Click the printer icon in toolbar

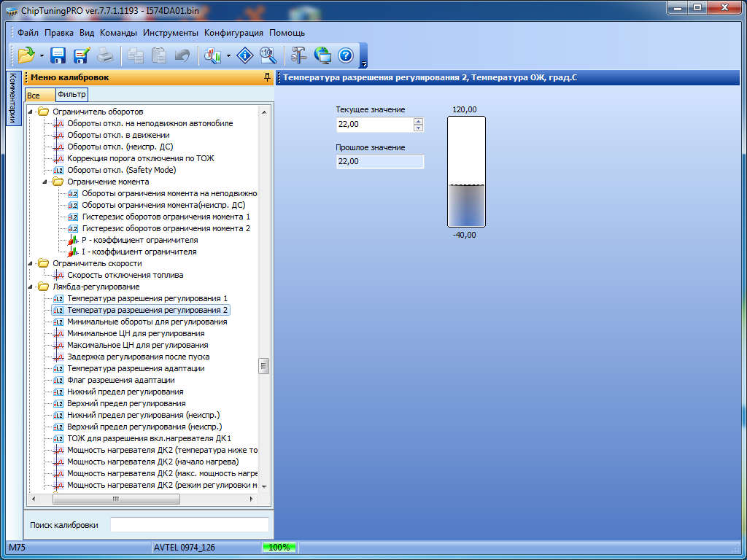click(x=105, y=55)
